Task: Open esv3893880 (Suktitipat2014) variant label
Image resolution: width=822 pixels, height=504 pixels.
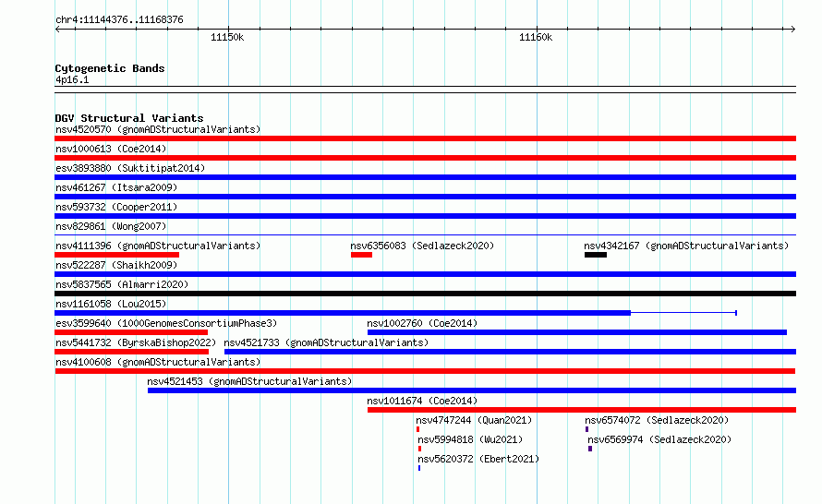Action: (x=130, y=168)
